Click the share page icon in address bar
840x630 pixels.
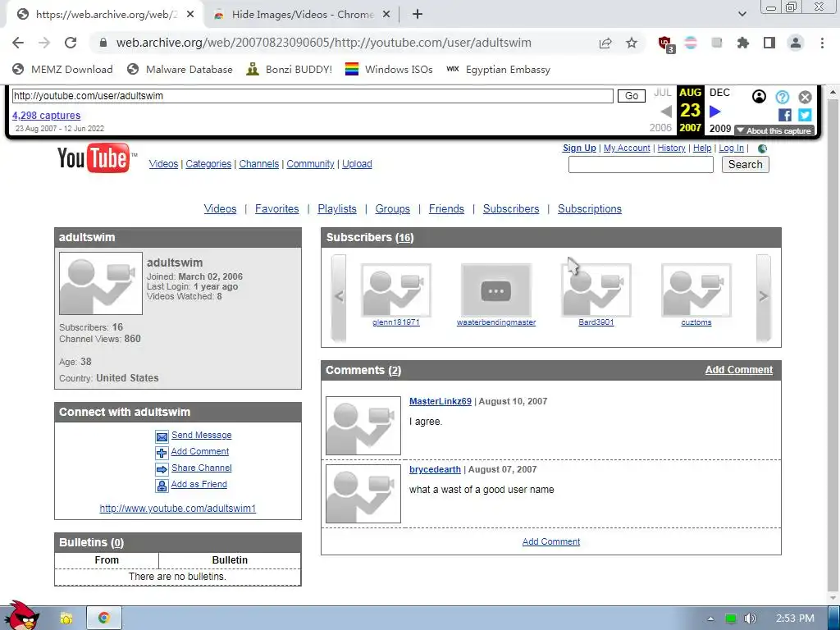(605, 43)
